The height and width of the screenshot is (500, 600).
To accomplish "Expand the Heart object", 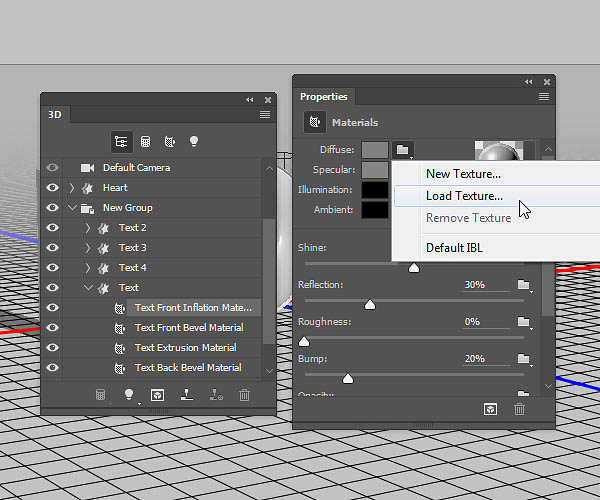I will pos(72,187).
